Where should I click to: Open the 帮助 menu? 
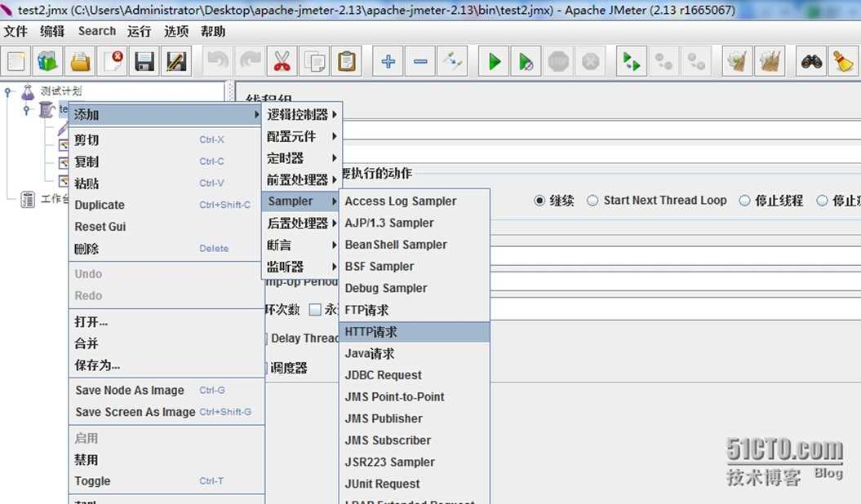212,31
